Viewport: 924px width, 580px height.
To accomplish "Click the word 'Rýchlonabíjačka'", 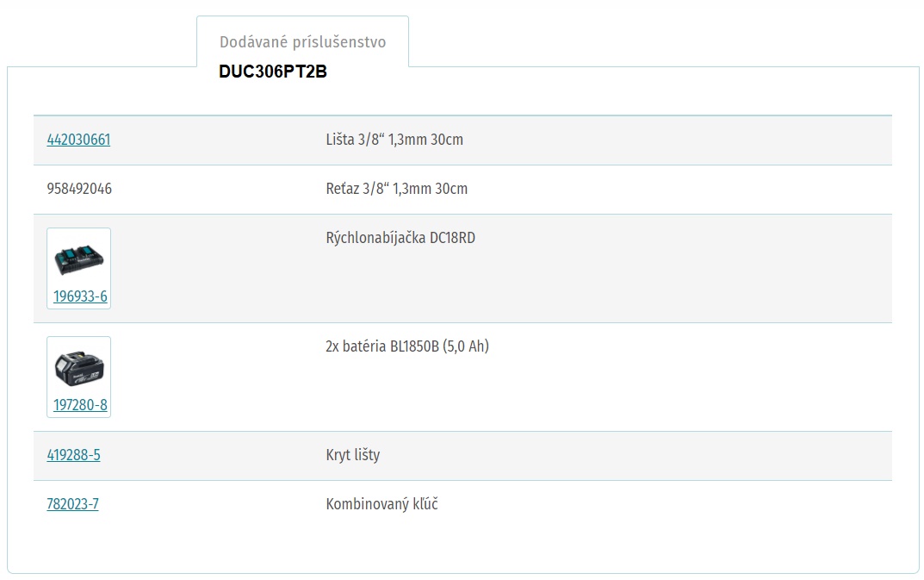I will tap(376, 238).
